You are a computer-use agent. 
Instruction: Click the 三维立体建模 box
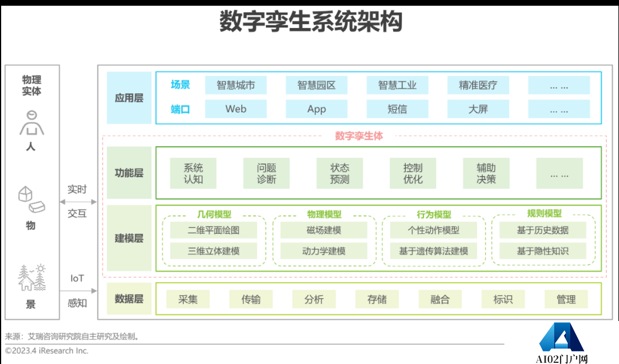214,251
